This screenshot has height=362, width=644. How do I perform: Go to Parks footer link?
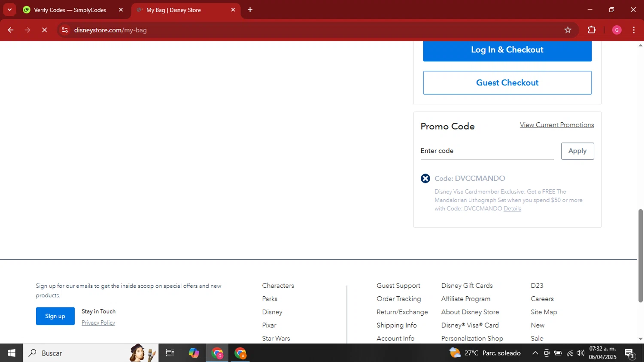pos(270,299)
